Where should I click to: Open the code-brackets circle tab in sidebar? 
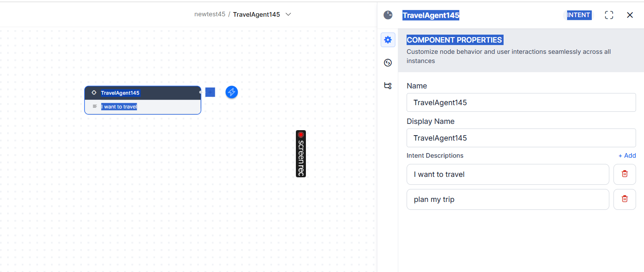pyautogui.click(x=388, y=63)
